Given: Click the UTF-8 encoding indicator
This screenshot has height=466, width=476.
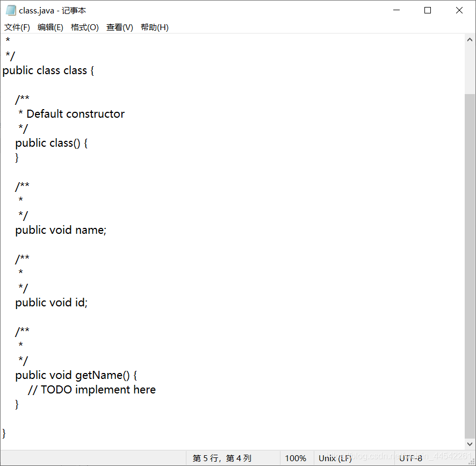Looking at the screenshot, I should click(411, 458).
